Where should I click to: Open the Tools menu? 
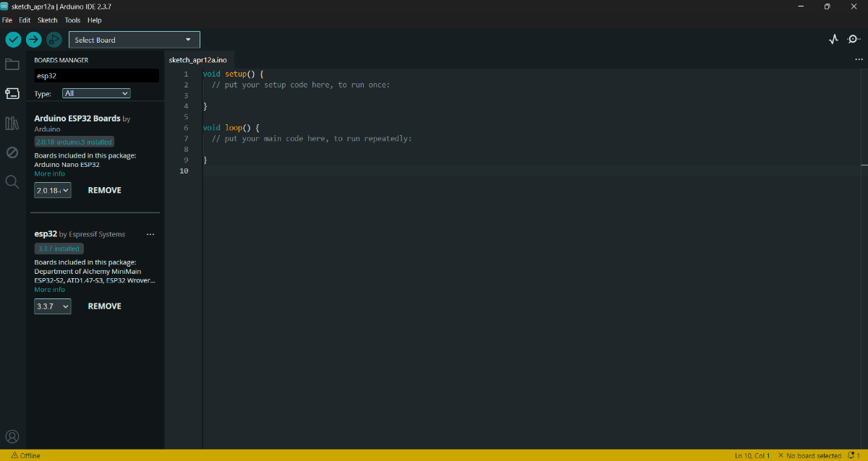(x=72, y=20)
